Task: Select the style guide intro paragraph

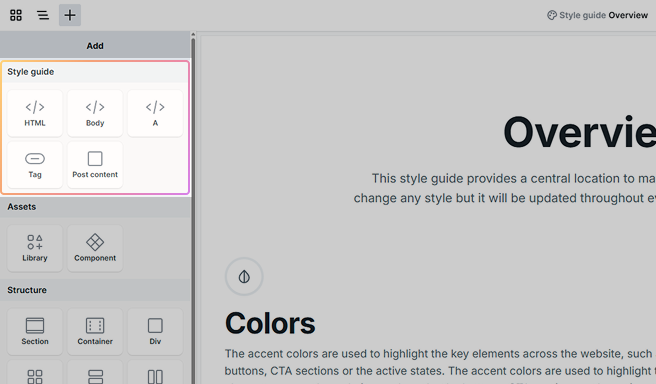Action: [505, 188]
